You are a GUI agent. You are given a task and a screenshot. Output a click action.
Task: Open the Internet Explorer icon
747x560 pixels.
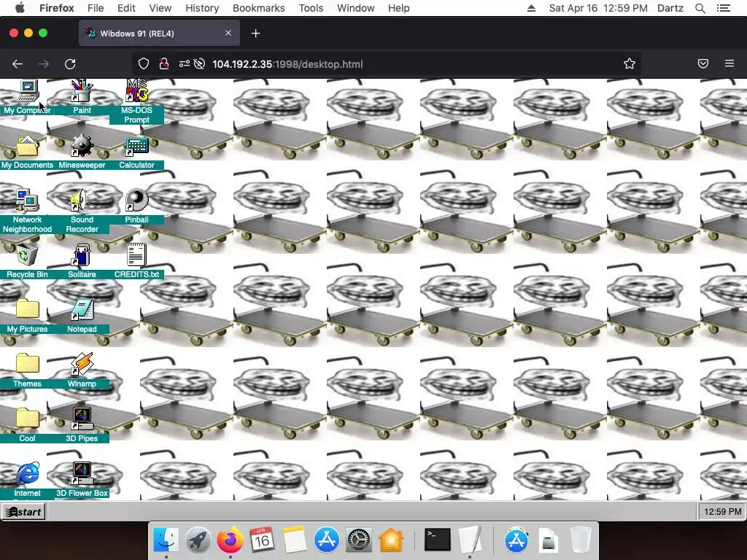(27, 474)
